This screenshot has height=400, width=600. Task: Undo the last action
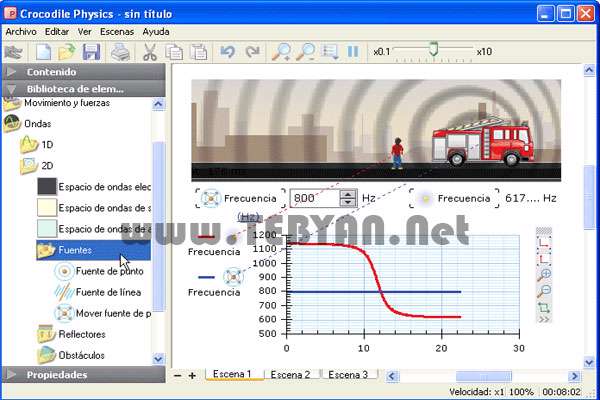(x=228, y=52)
